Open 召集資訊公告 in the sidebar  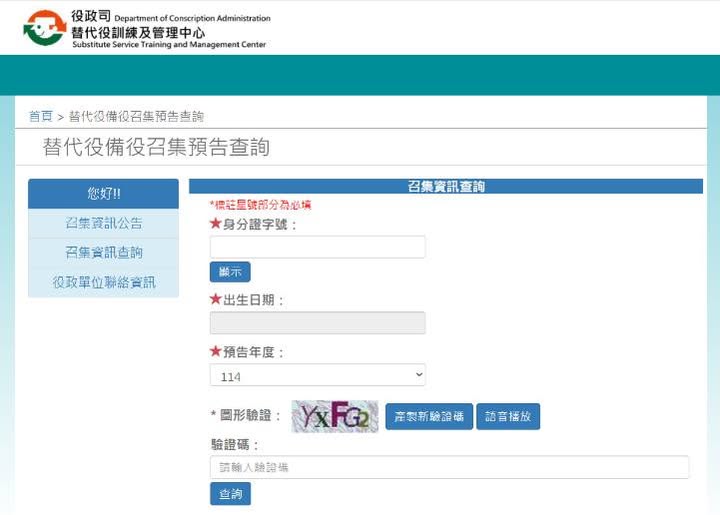click(103, 223)
